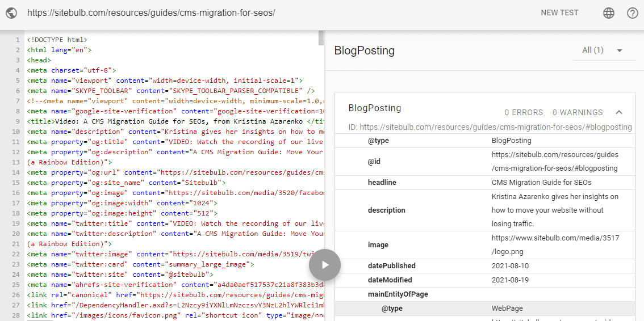Viewport: 644px width, 321px height.
Task: Click the twitter:site @sitebulb line
Action: pos(120,274)
